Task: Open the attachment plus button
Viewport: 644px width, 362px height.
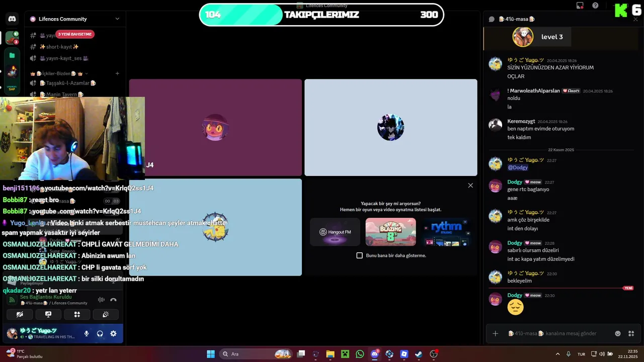Action: [495, 333]
